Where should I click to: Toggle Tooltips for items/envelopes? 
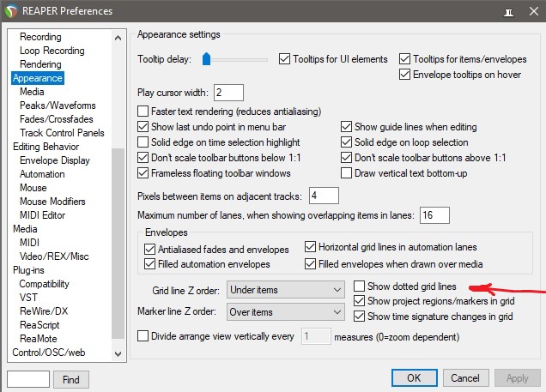[x=404, y=59]
